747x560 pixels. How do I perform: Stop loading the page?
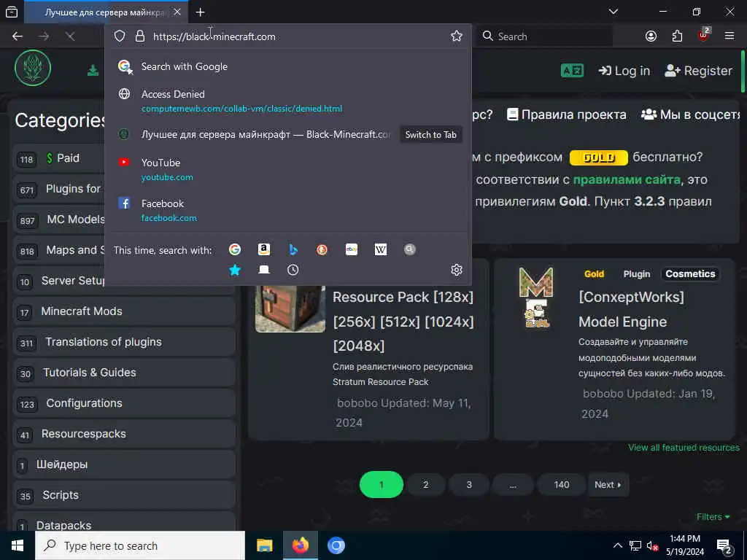pos(70,36)
